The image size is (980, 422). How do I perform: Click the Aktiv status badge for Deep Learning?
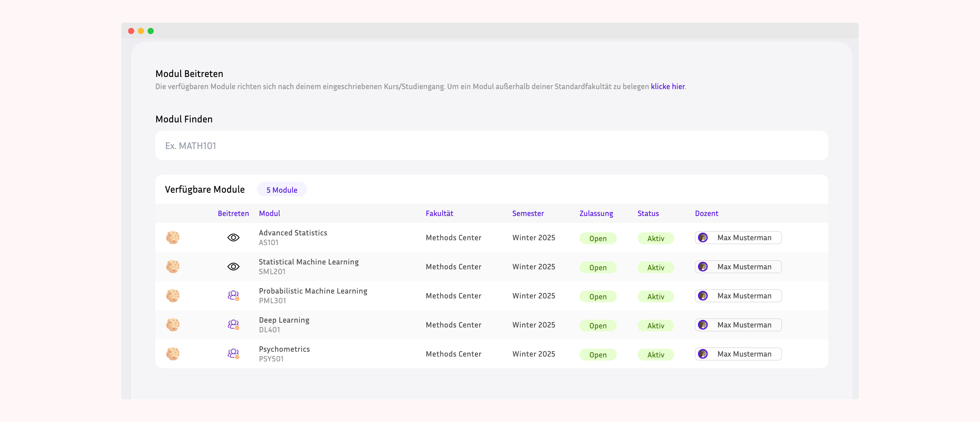[x=656, y=325]
